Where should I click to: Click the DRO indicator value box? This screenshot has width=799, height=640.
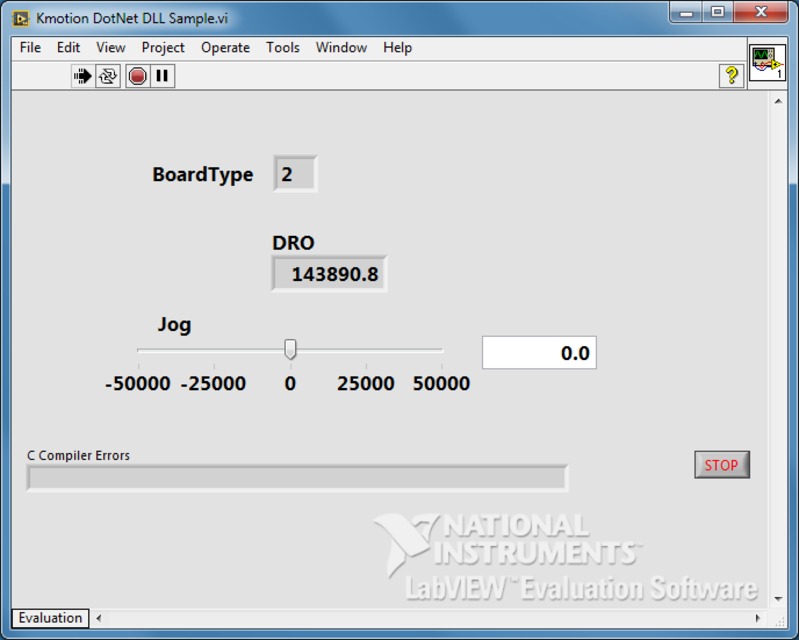click(x=329, y=274)
